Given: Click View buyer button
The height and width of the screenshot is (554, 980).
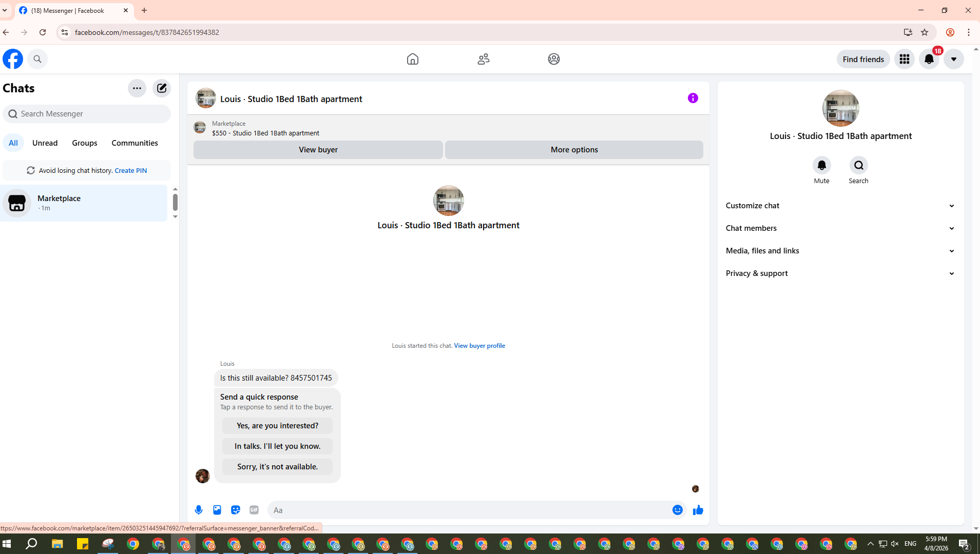Looking at the screenshot, I should tap(318, 150).
